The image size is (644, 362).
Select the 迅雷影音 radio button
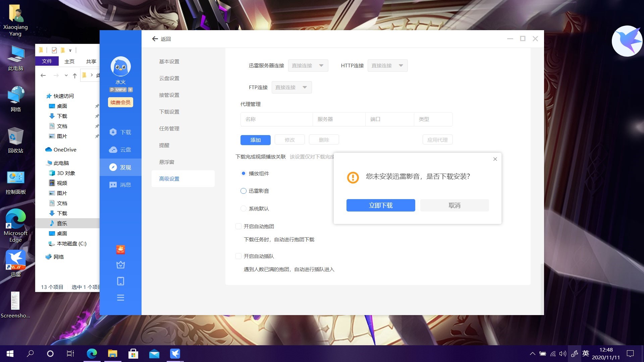click(x=244, y=191)
